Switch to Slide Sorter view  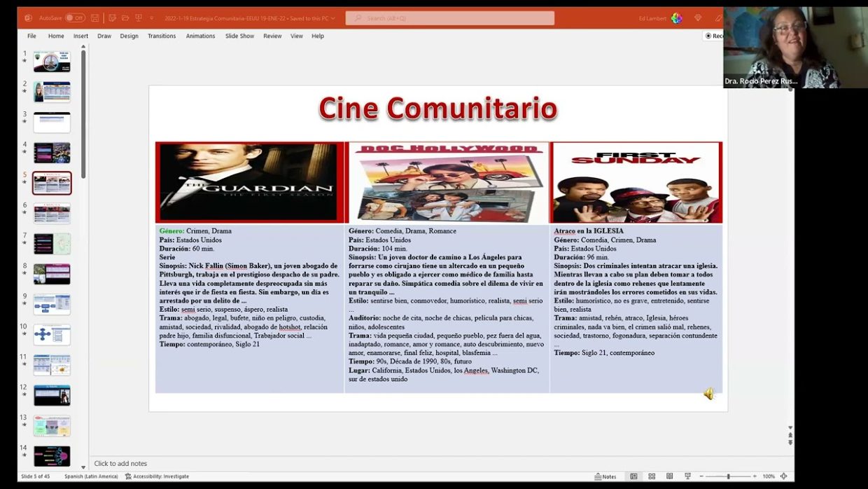[652, 476]
